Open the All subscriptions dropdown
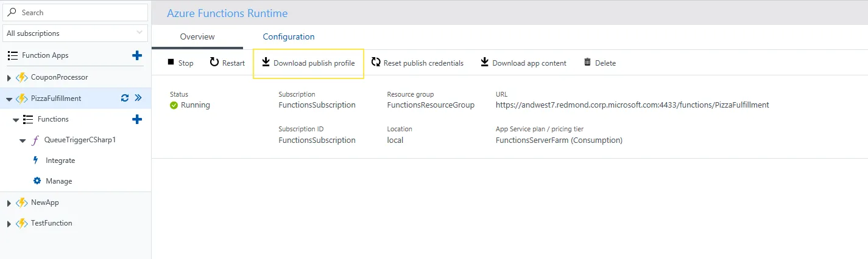The width and height of the screenshot is (868, 259). (76, 33)
